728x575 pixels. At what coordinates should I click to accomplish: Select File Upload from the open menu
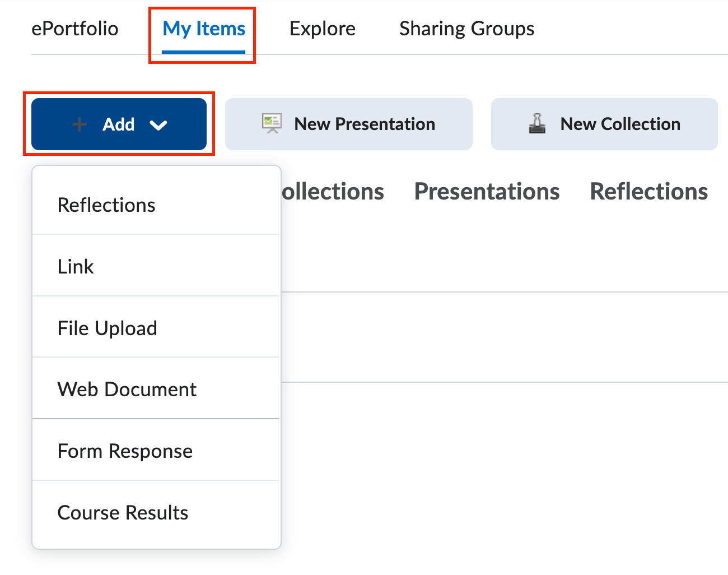pyautogui.click(x=107, y=327)
